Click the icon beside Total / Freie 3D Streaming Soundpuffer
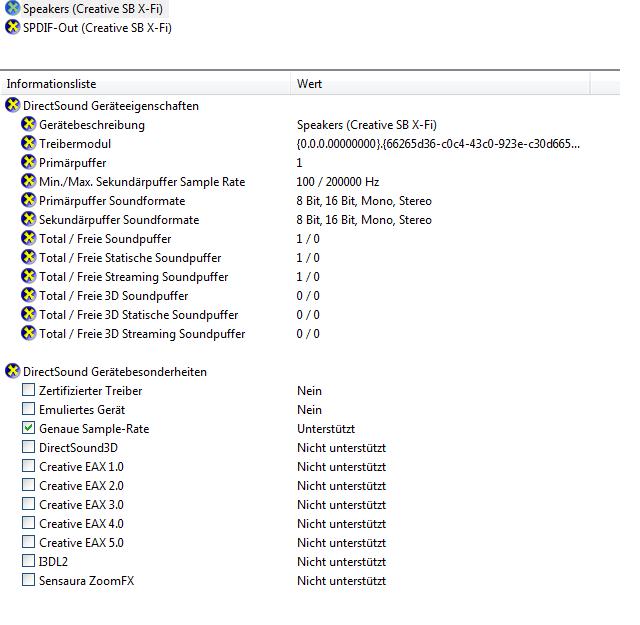 29,333
